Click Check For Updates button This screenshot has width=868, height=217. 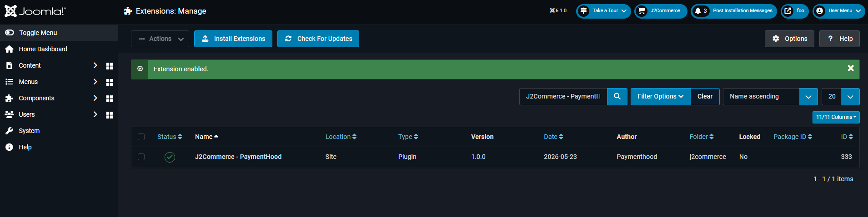point(318,39)
